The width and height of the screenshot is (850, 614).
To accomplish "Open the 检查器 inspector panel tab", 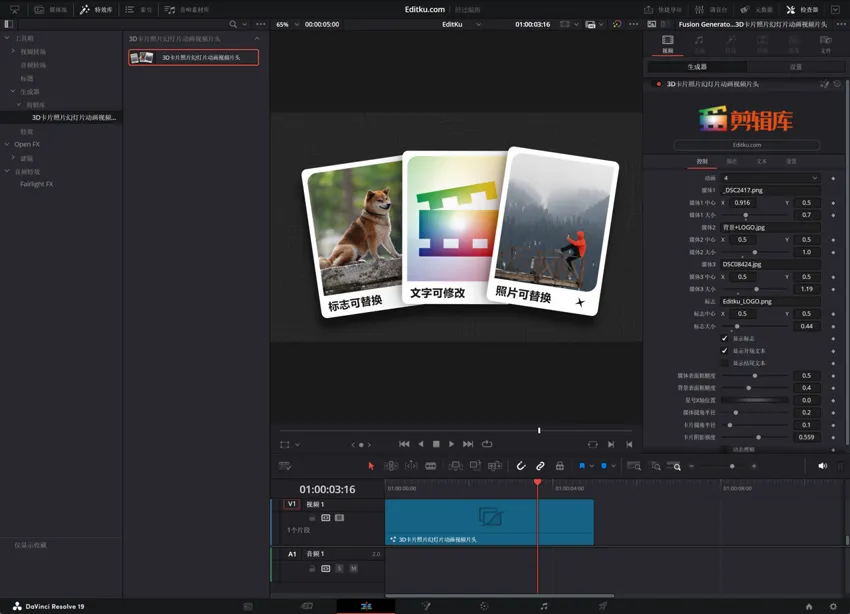I will 802,9.
